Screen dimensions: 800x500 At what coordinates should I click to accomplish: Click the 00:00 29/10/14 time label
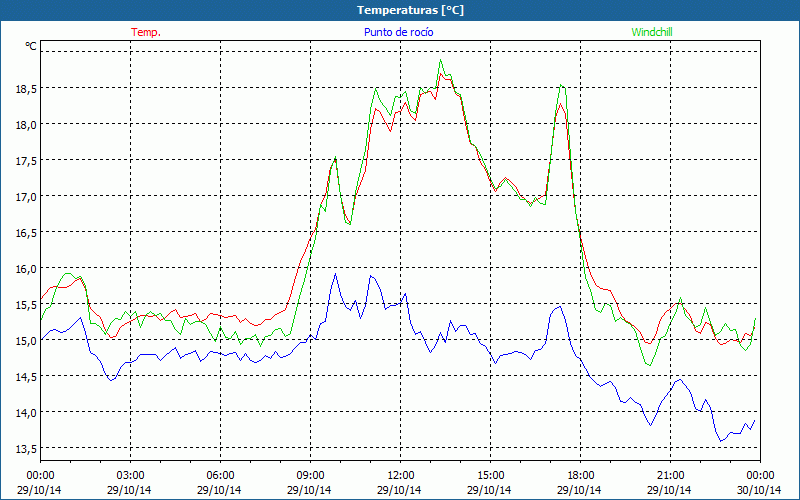(39, 483)
